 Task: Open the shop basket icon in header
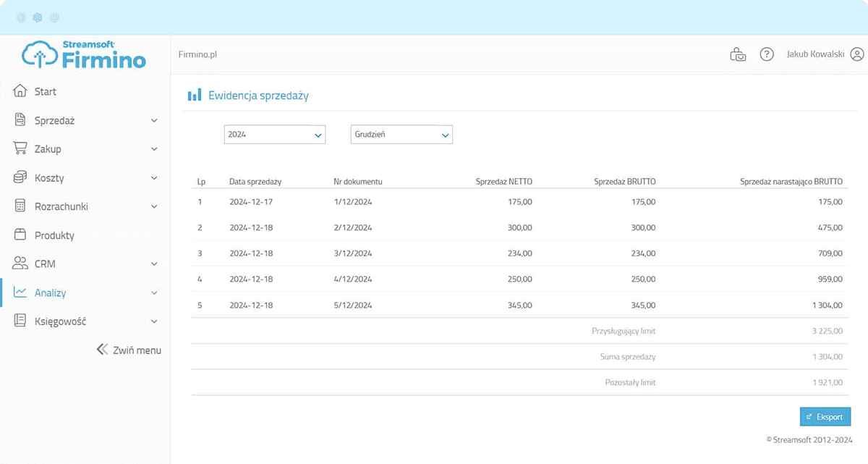[x=738, y=54]
